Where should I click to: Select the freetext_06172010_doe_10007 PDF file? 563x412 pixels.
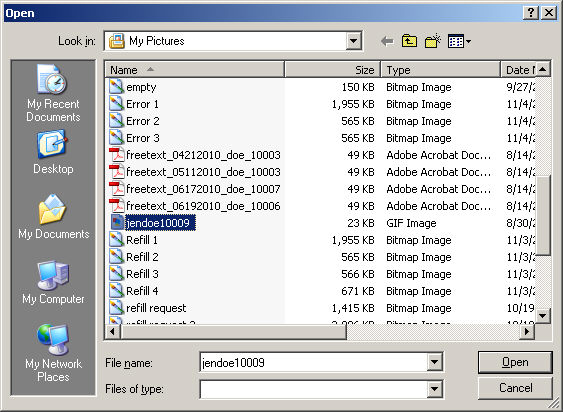[x=195, y=189]
